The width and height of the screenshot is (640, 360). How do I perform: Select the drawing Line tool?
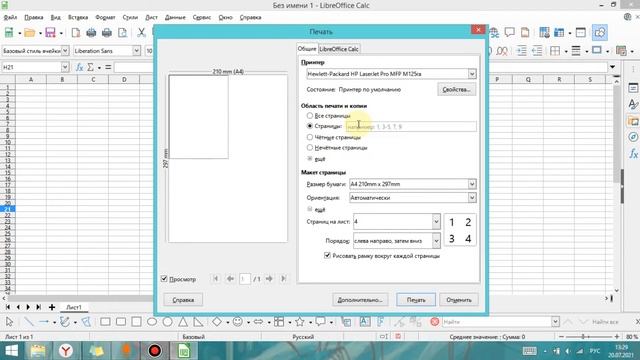(x=29, y=322)
